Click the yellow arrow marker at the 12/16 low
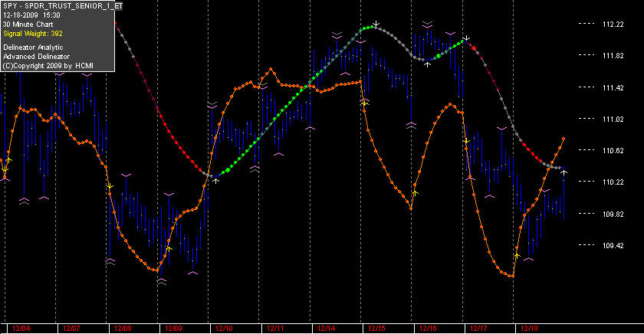The height and width of the screenshot is (334, 644). (415, 192)
